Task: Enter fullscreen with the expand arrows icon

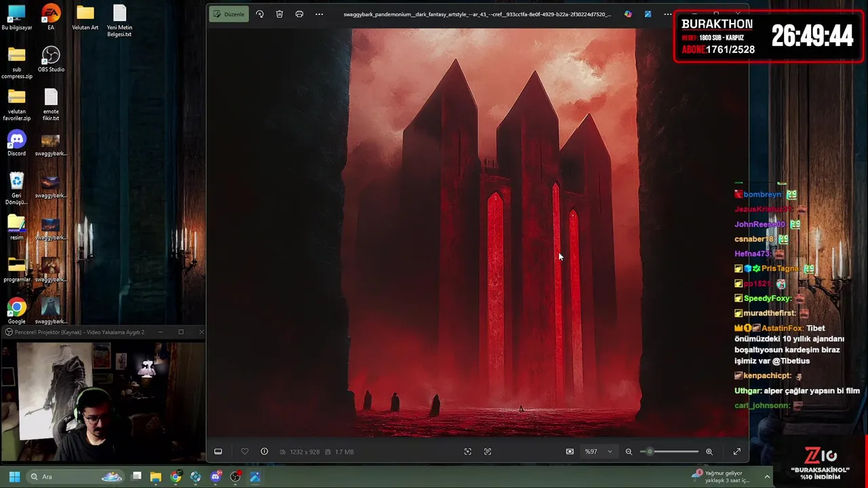Action: [x=737, y=451]
